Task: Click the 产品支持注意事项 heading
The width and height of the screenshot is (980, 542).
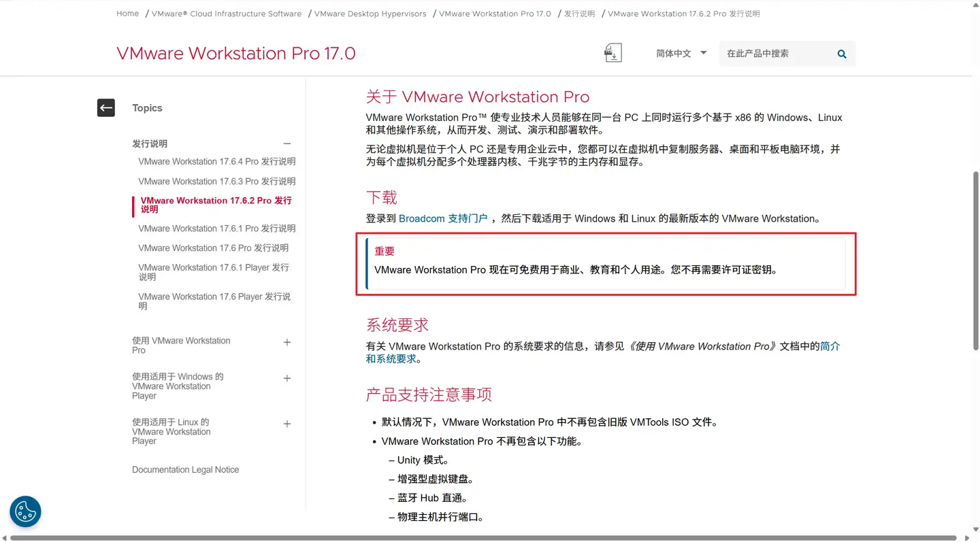Action: [429, 395]
